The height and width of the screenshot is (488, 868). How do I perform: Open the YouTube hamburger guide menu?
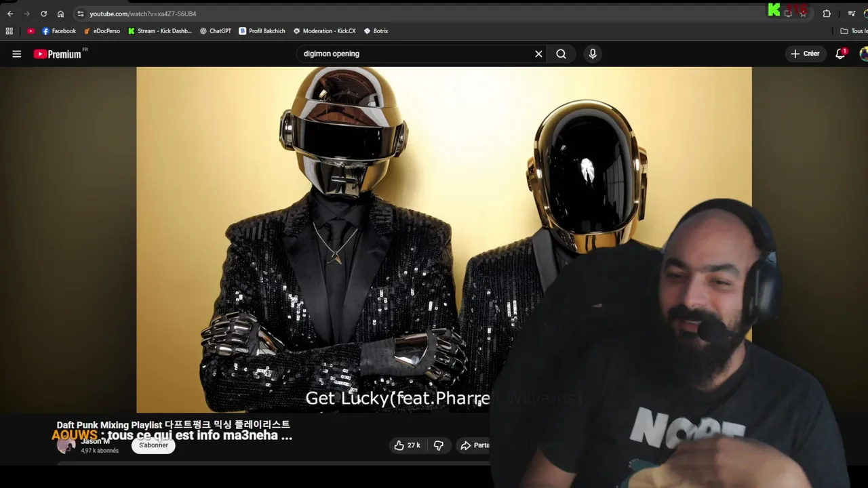pyautogui.click(x=17, y=54)
